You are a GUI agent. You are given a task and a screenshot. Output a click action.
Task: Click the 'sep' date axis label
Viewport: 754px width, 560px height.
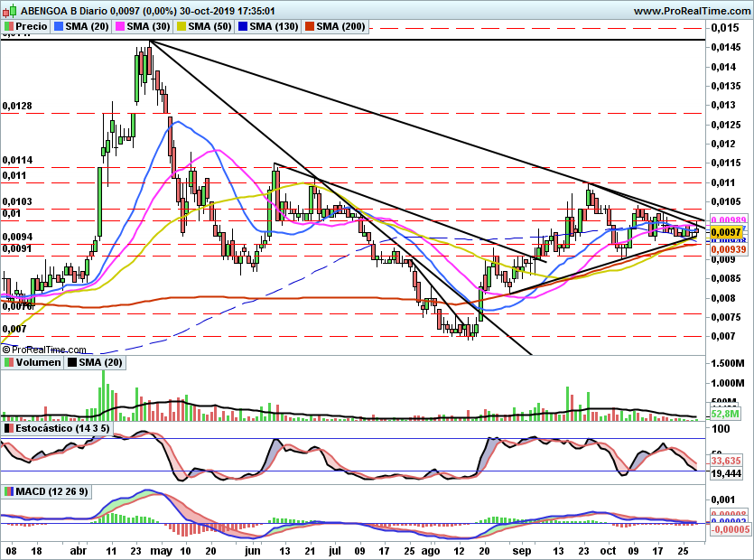pyautogui.click(x=522, y=551)
